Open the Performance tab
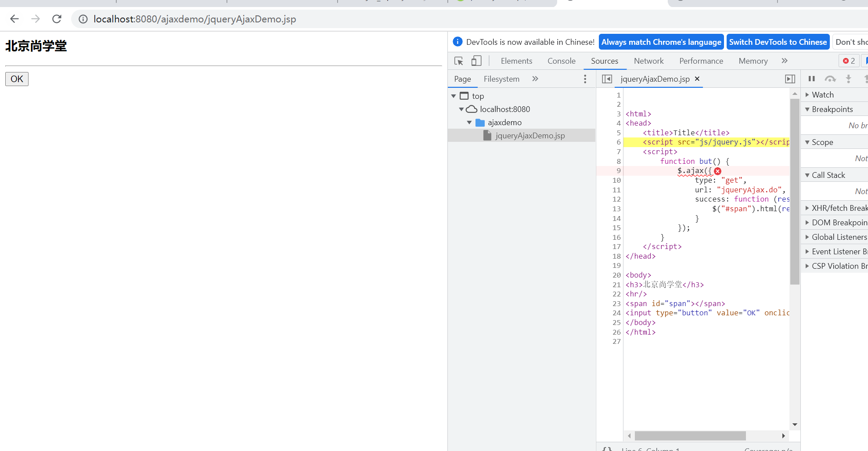868x451 pixels. 701,61
